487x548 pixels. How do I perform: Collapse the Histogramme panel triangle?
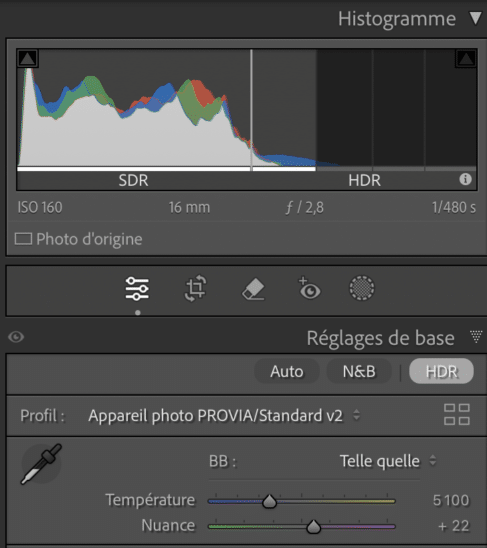coord(475,18)
